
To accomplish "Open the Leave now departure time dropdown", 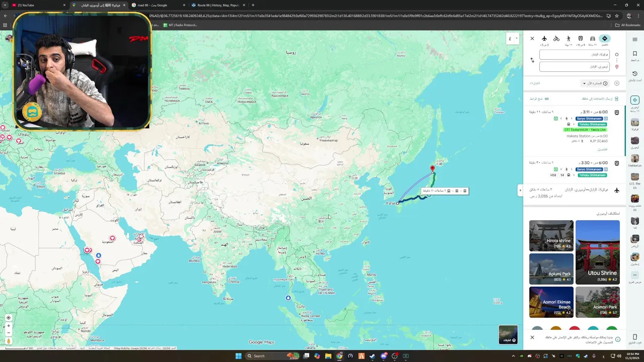I will [595, 83].
